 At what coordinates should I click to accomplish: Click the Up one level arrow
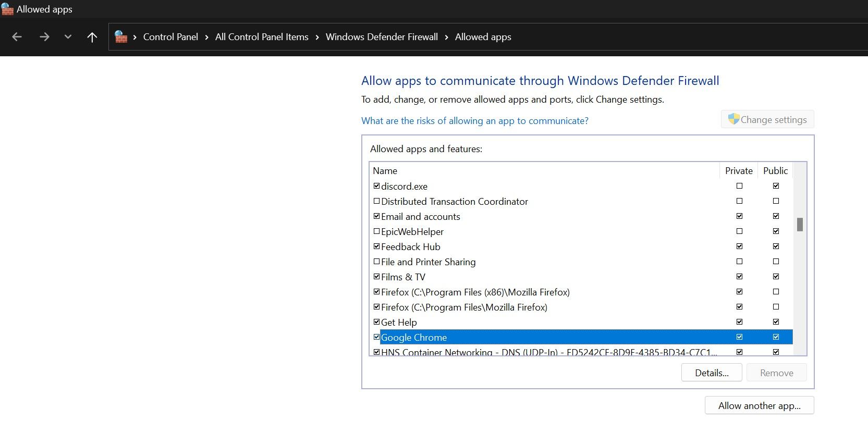92,37
